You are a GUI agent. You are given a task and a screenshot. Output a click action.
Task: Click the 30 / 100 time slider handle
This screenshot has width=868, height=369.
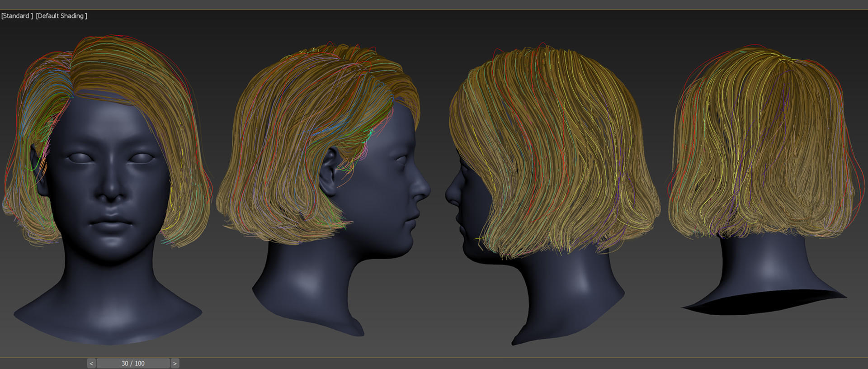pos(133,363)
